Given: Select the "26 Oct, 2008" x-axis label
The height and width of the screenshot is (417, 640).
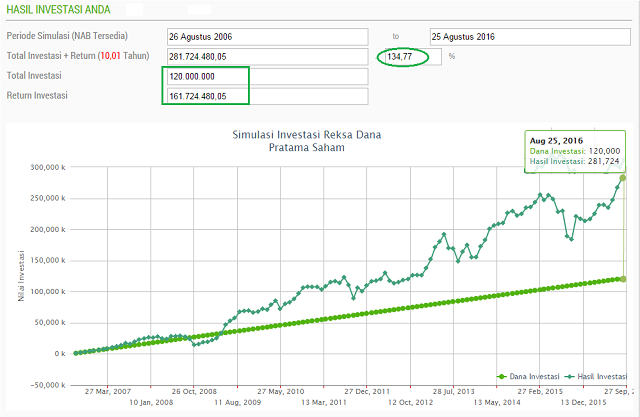Looking at the screenshot, I should tap(194, 391).
